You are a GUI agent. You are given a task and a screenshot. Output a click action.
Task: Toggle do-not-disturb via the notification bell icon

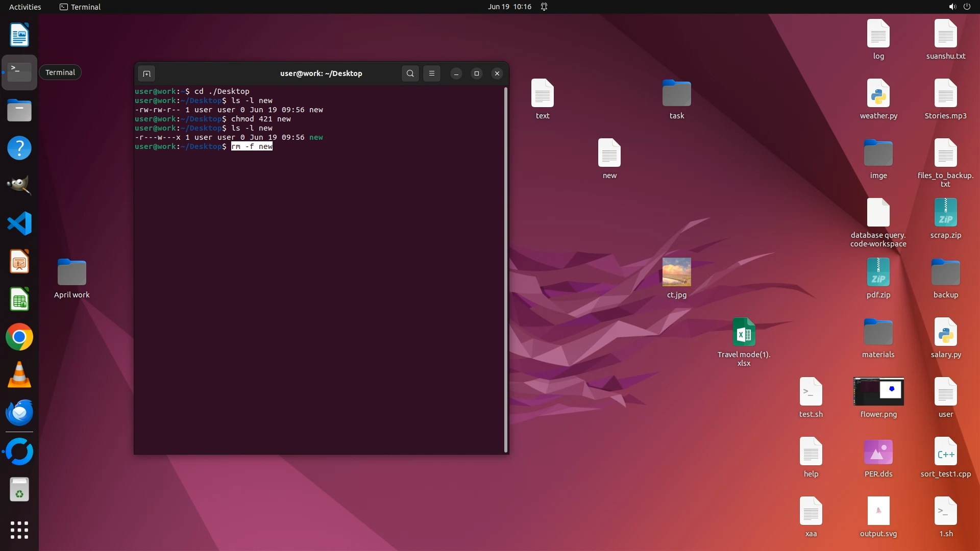tap(544, 7)
